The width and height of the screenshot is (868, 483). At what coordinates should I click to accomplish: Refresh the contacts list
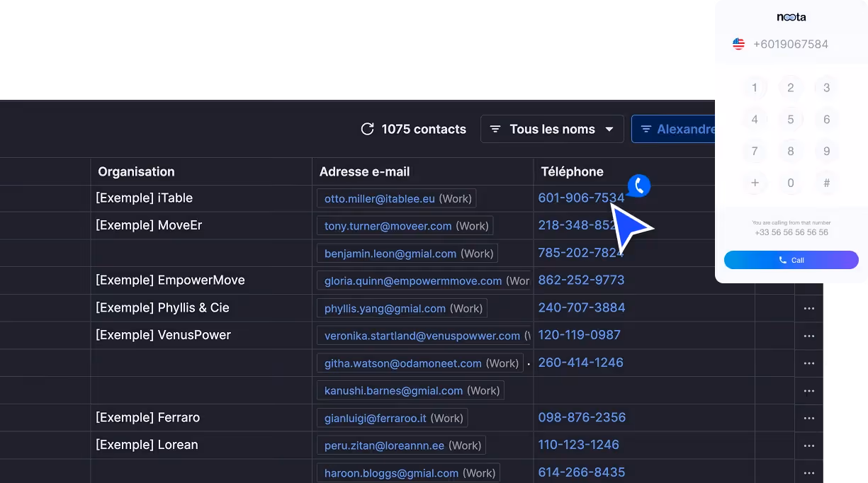click(x=367, y=129)
